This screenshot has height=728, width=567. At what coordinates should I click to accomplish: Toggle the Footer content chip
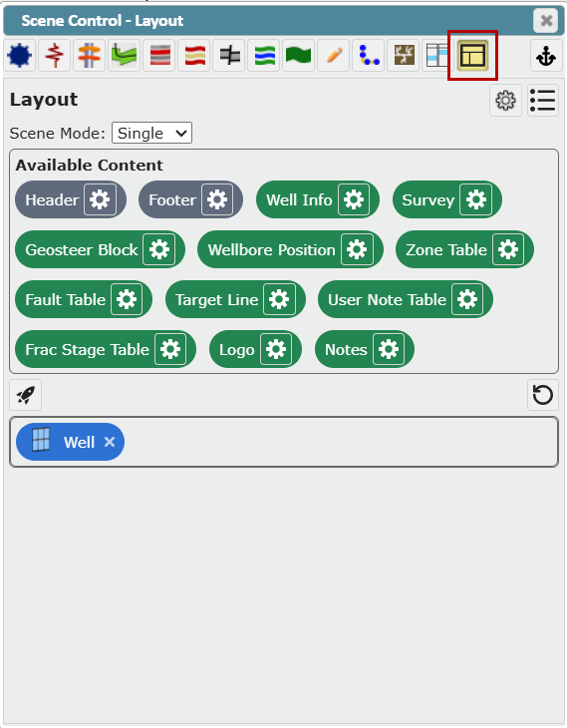coord(172,199)
